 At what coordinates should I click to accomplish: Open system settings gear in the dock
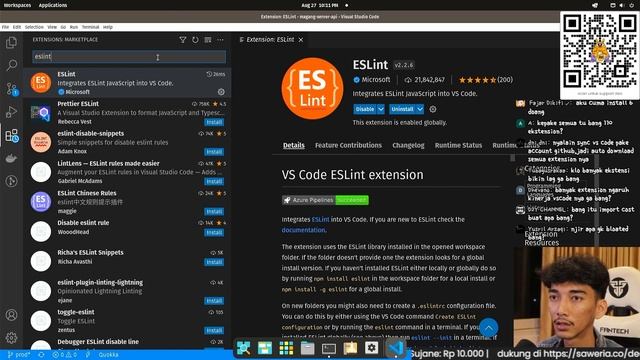tap(371, 348)
